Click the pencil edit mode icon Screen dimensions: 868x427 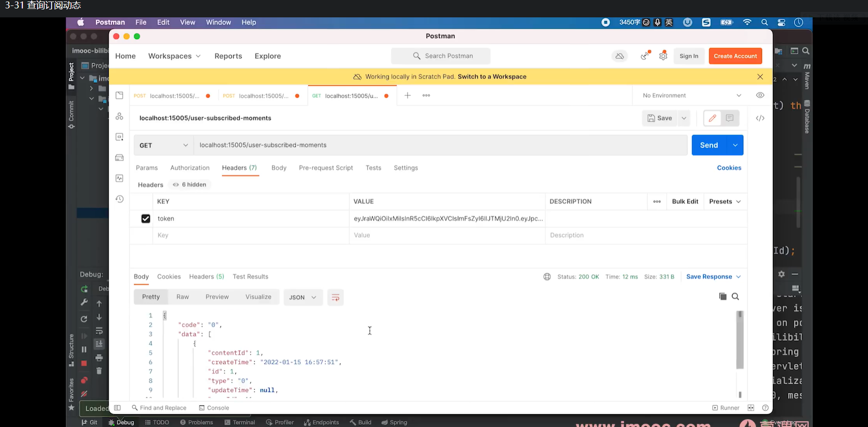click(712, 118)
